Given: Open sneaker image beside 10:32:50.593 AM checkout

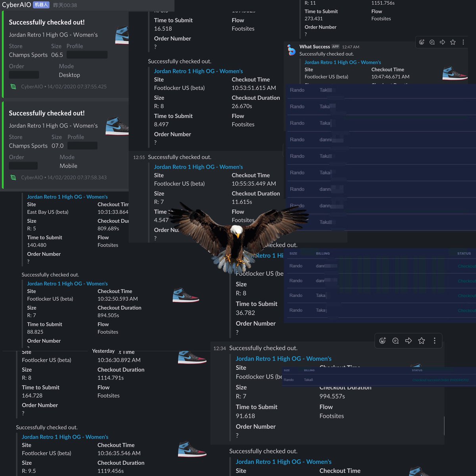Looking at the screenshot, I should pos(186,296).
